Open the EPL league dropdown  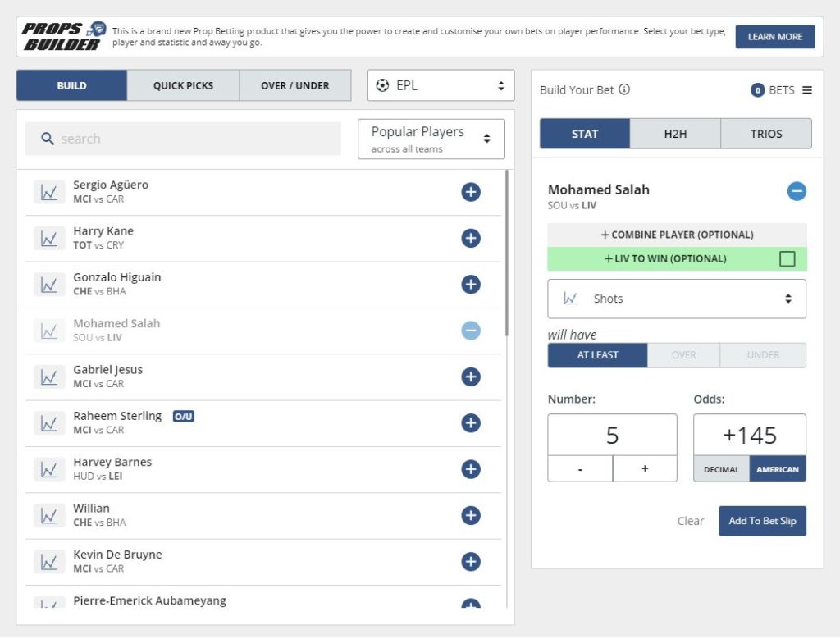pyautogui.click(x=441, y=85)
